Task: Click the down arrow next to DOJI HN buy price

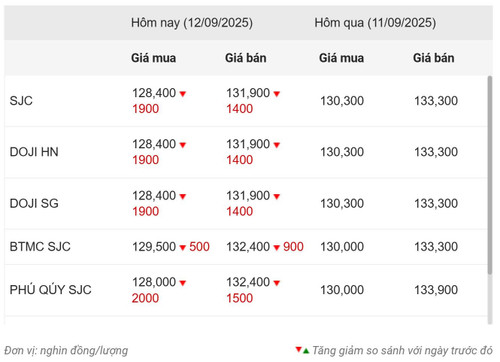Action: 183,145
